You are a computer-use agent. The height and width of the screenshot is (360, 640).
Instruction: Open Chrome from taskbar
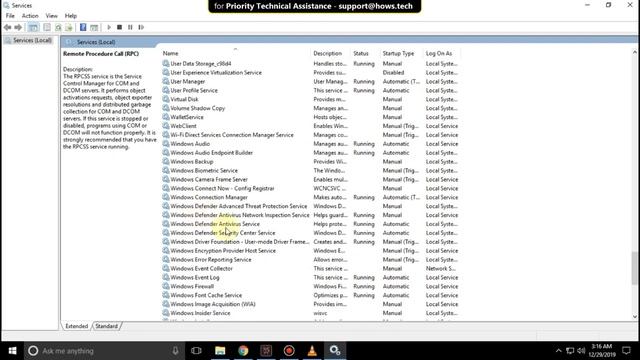243,351
